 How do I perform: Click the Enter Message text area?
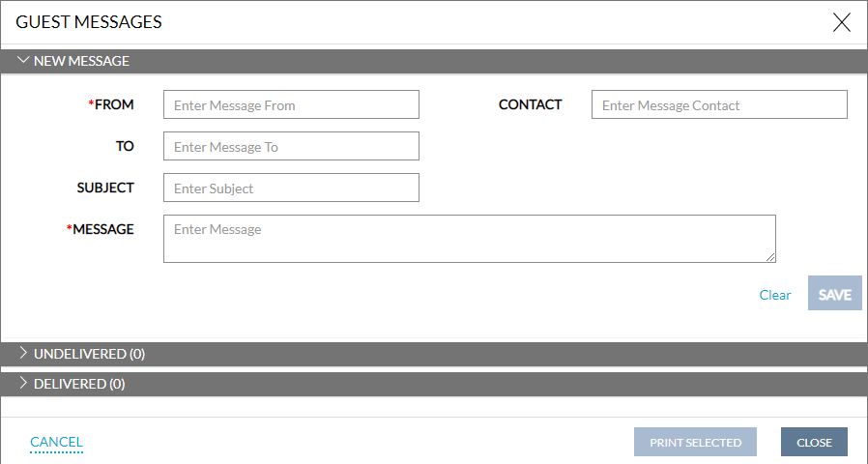point(469,238)
